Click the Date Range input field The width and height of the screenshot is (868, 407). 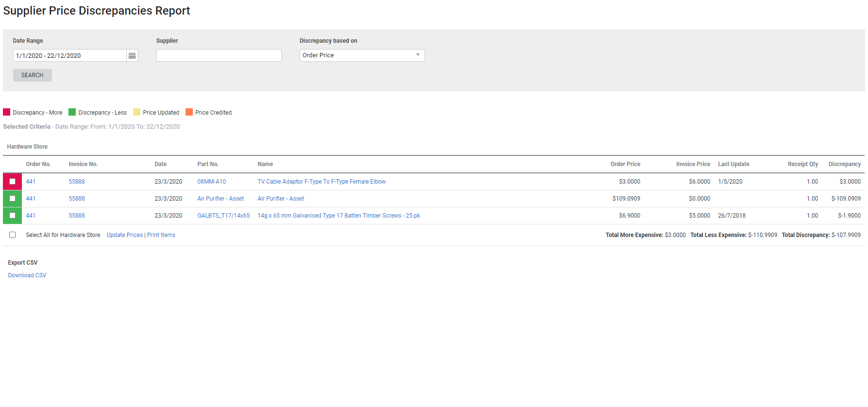click(x=70, y=56)
